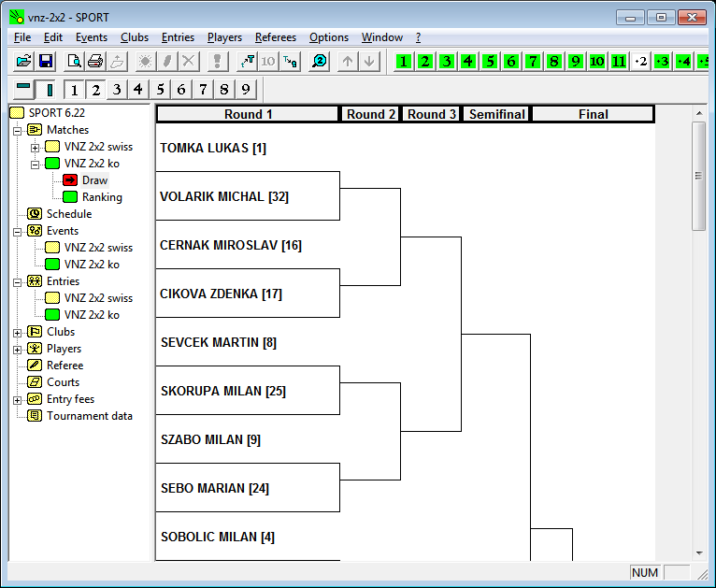Toggle white button number 3 in second toolbar
716x588 pixels.
coord(116,90)
